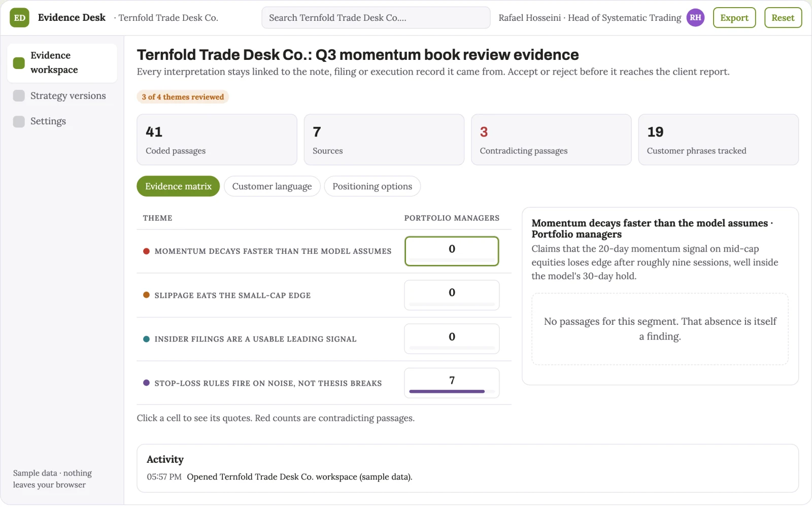Switch to the Evidence matrix tab
Screen dimensions: 812x507
coord(178,186)
